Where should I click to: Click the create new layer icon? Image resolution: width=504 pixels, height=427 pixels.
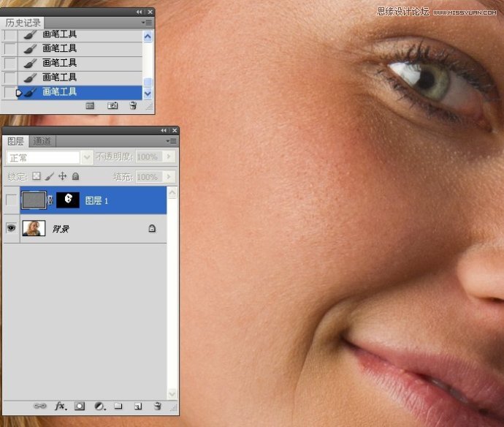point(137,406)
